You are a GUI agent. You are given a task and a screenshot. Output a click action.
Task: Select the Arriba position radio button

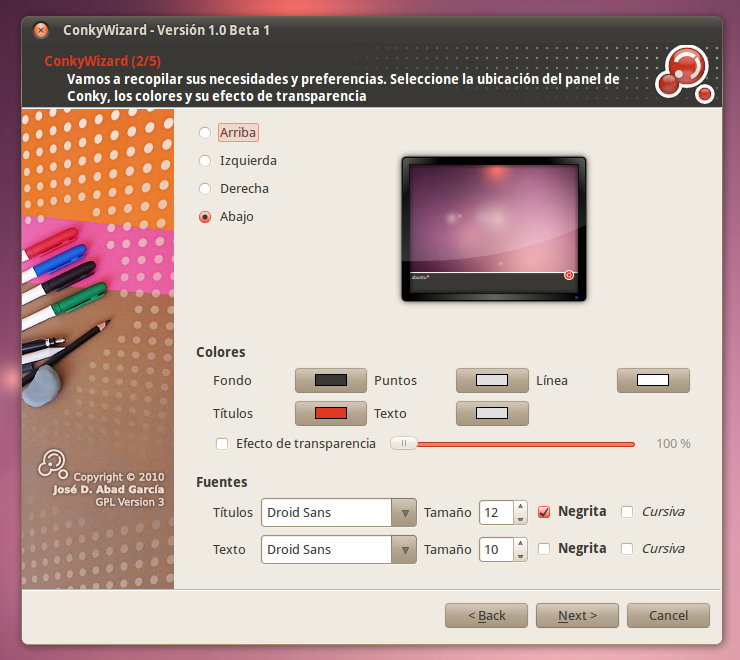pos(205,133)
